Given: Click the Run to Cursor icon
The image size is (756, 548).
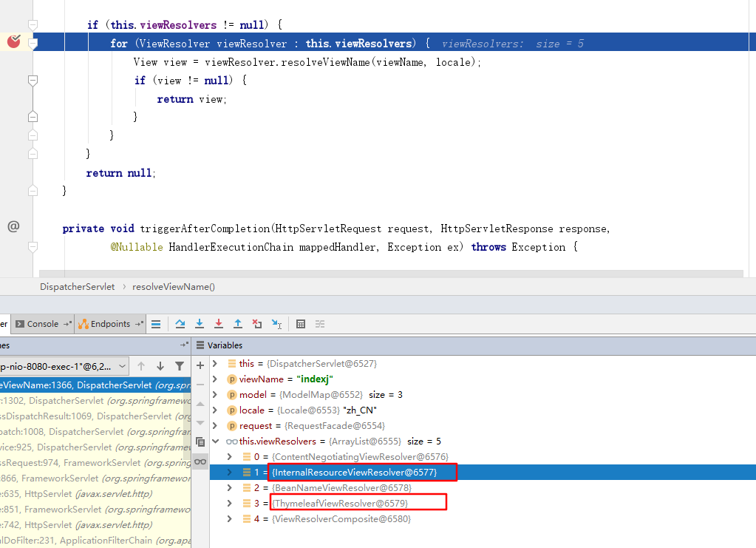Looking at the screenshot, I should point(276,324).
